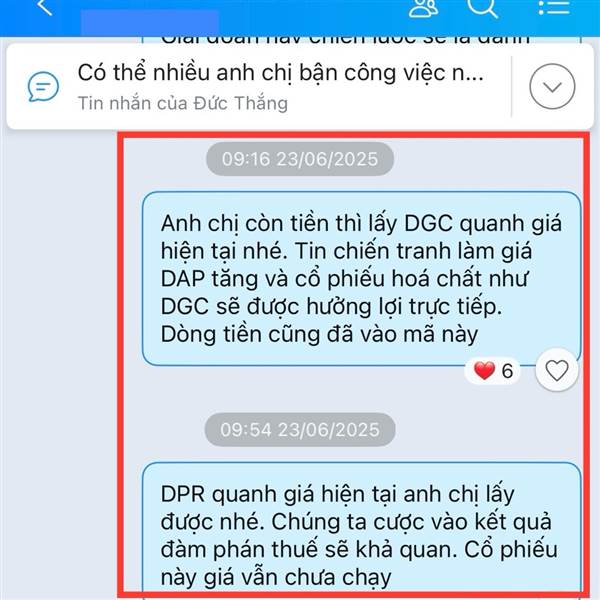Select the DGC recommendation message bubble
This screenshot has width=600, height=600.
tap(361, 279)
